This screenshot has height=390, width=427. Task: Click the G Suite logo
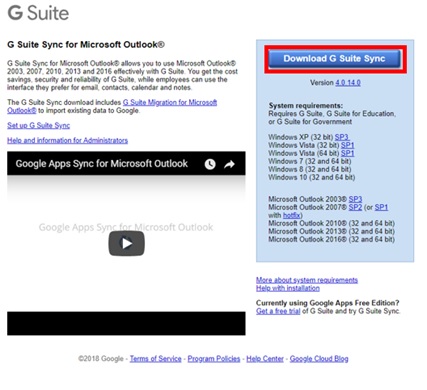(38, 13)
